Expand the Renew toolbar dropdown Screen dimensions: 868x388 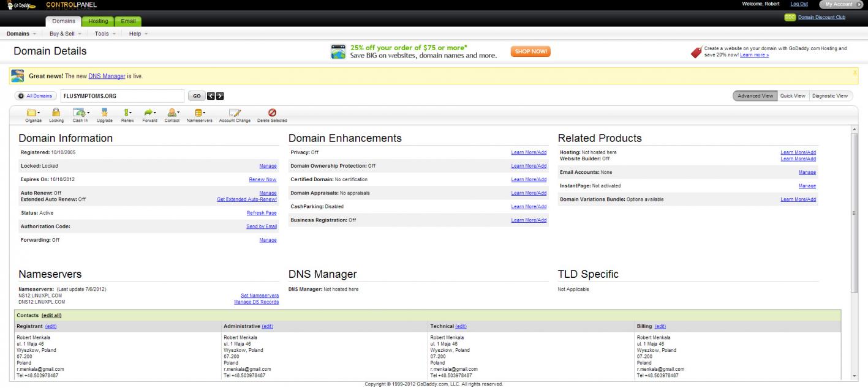[127, 113]
